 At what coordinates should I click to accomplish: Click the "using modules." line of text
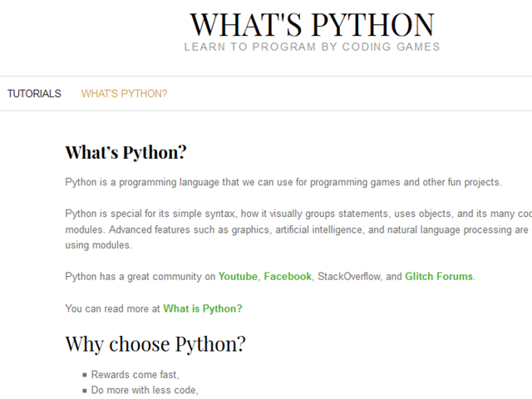(x=98, y=245)
